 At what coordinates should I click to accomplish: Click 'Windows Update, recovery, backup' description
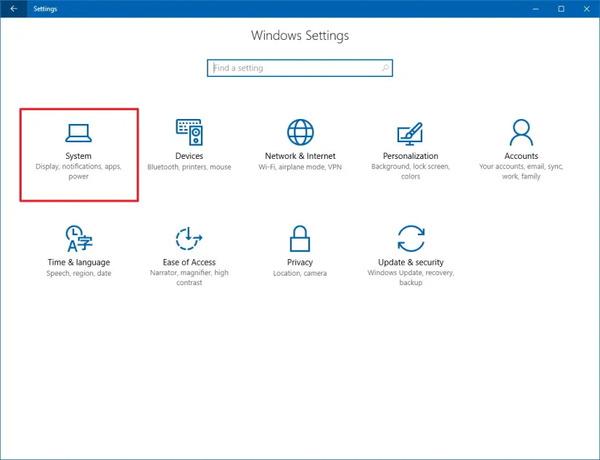411,277
